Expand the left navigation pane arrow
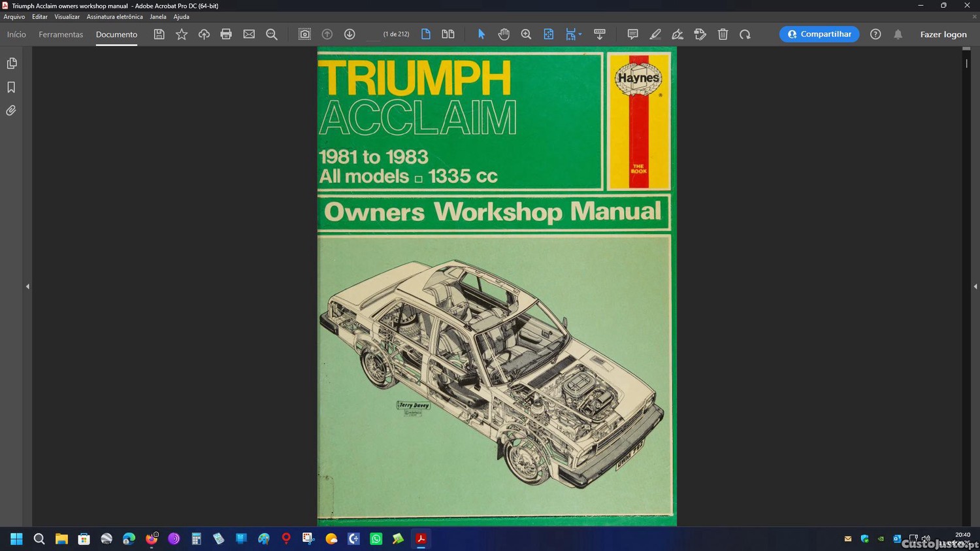980x551 pixels. click(x=27, y=286)
